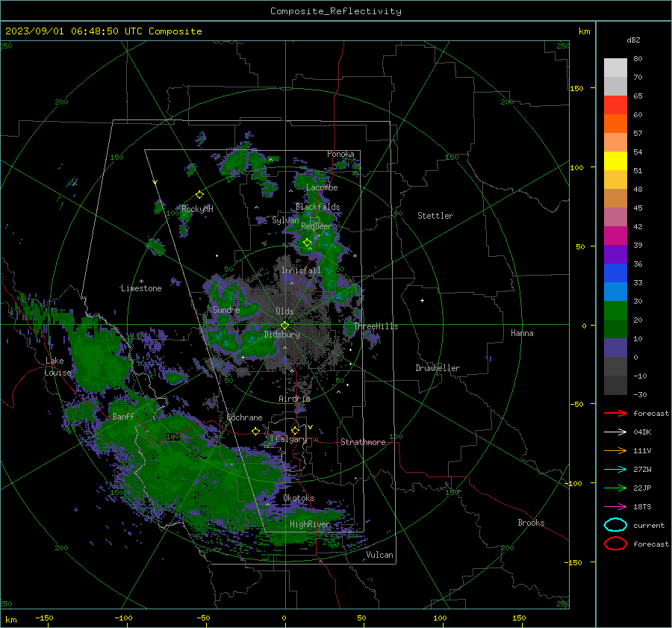Click the Lacombe city label
Screen dimensions: 672x628
tap(322, 187)
